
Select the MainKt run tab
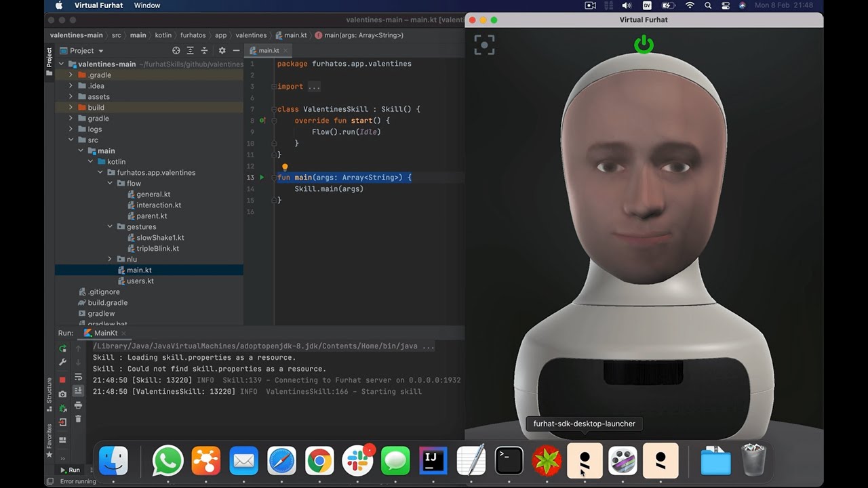[106, 333]
